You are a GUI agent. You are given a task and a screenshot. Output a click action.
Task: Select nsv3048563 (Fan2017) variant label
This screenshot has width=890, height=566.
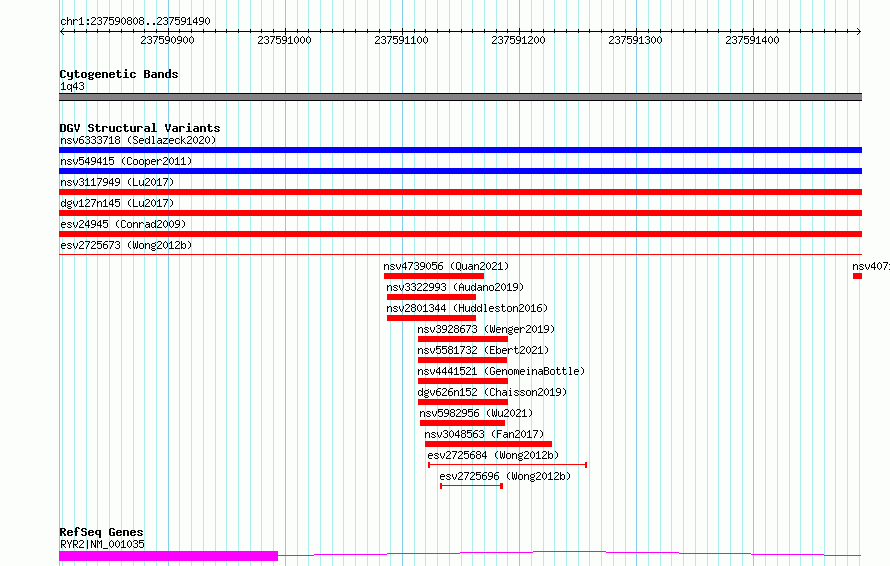tap(484, 434)
